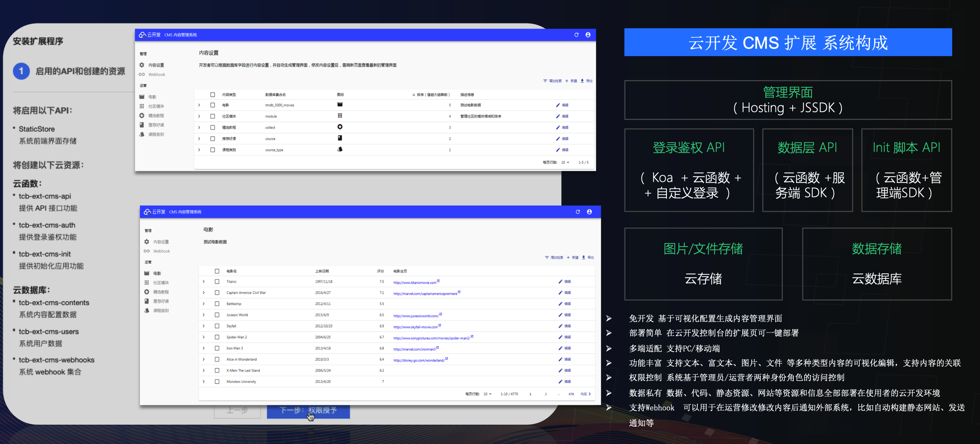
Task: Open external link icon beside titanicmovie.com URL
Action: (x=438, y=281)
